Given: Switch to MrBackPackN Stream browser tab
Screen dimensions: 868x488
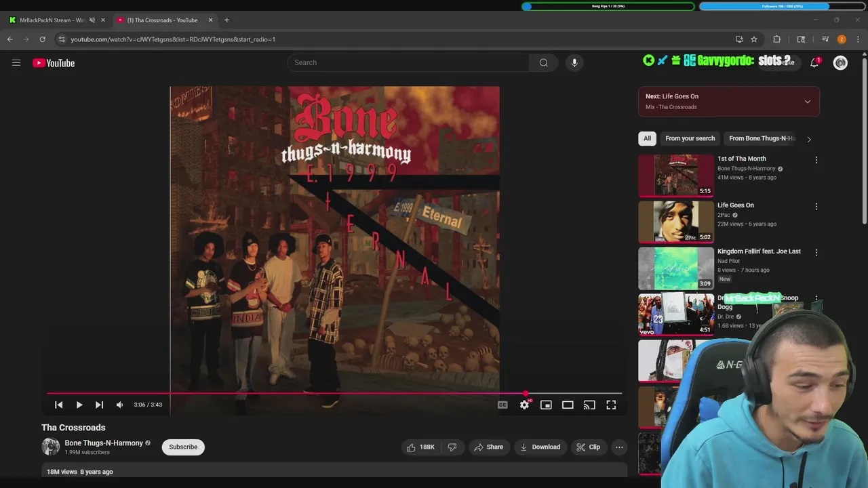Looking at the screenshot, I should coord(52,20).
